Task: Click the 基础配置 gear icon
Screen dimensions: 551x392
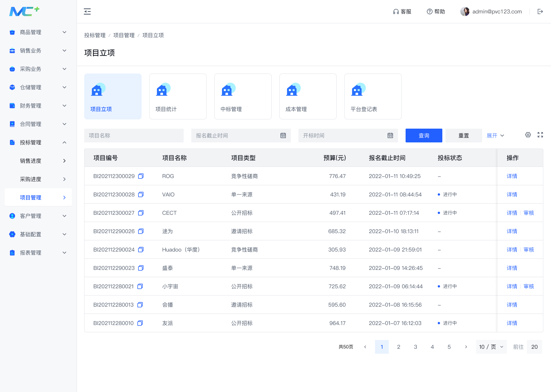Action: (x=12, y=234)
